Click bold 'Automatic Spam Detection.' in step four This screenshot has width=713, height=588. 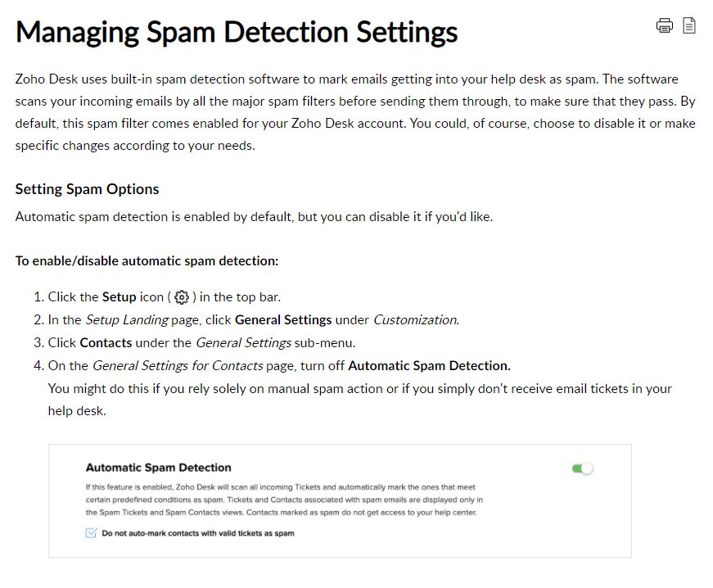(x=429, y=365)
